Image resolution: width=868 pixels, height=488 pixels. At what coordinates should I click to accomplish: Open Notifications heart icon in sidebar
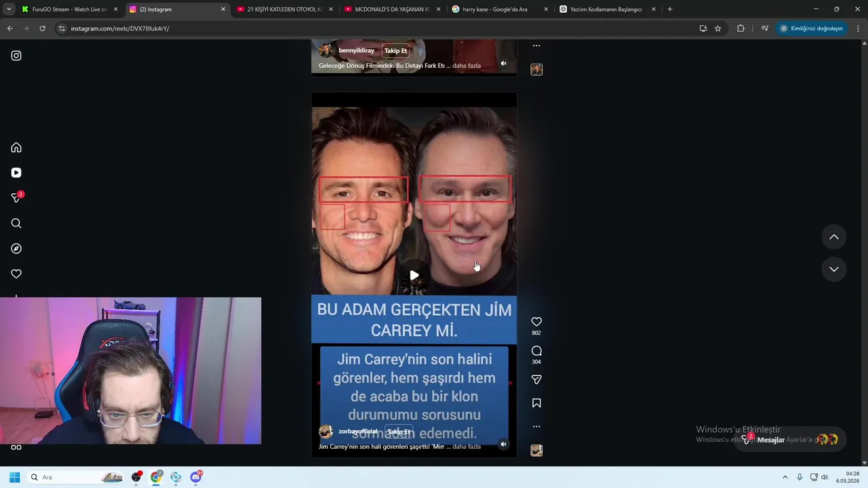[16, 274]
